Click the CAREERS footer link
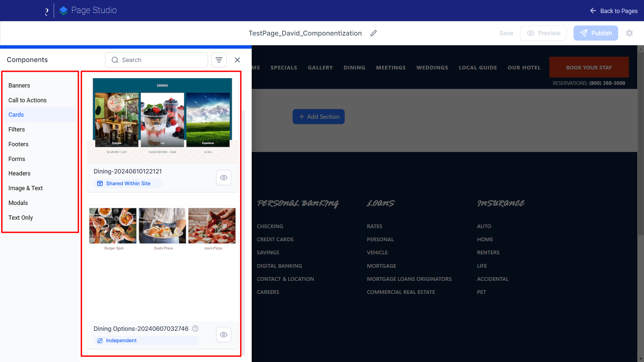644x362 pixels. point(268,292)
